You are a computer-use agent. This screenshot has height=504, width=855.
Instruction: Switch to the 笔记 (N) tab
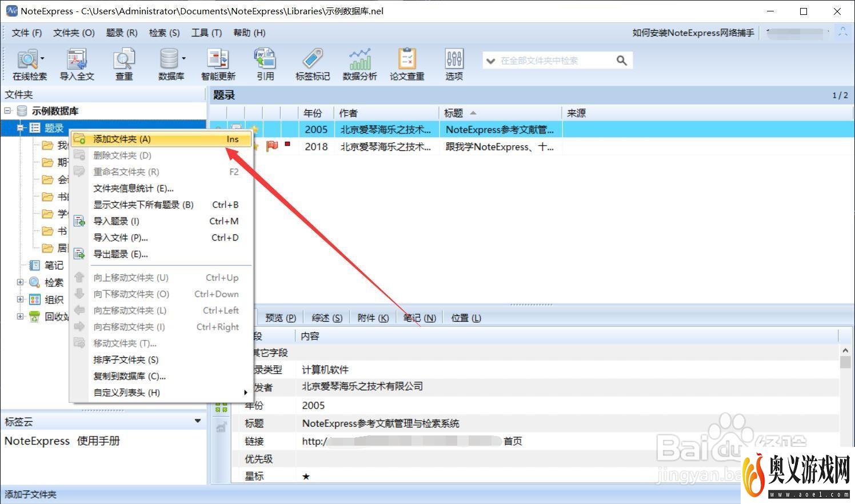click(419, 318)
